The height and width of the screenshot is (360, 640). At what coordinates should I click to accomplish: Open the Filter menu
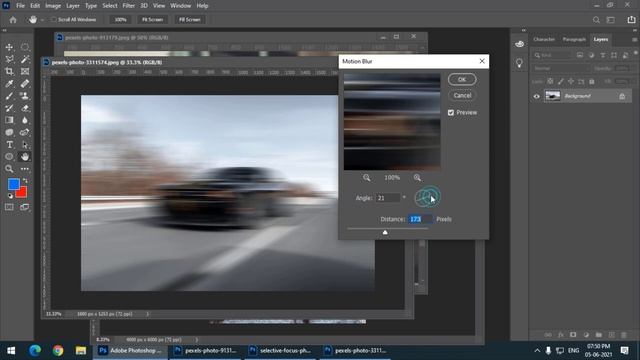click(x=129, y=6)
